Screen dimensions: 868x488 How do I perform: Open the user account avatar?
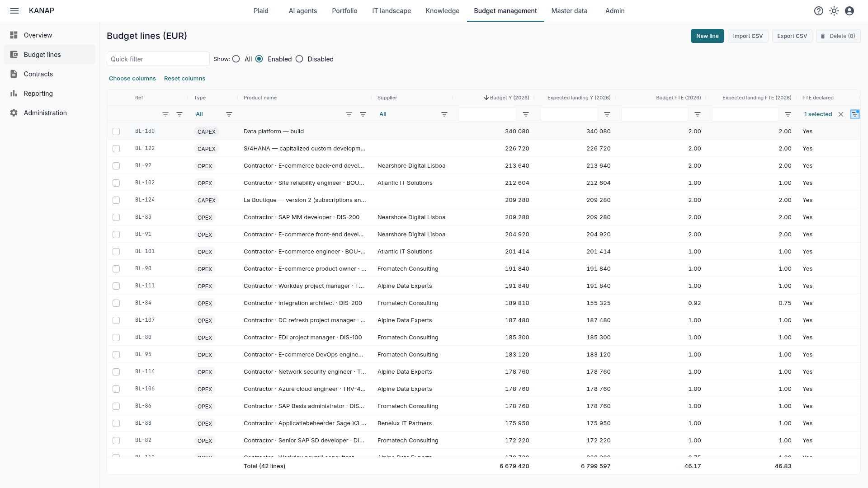849,11
